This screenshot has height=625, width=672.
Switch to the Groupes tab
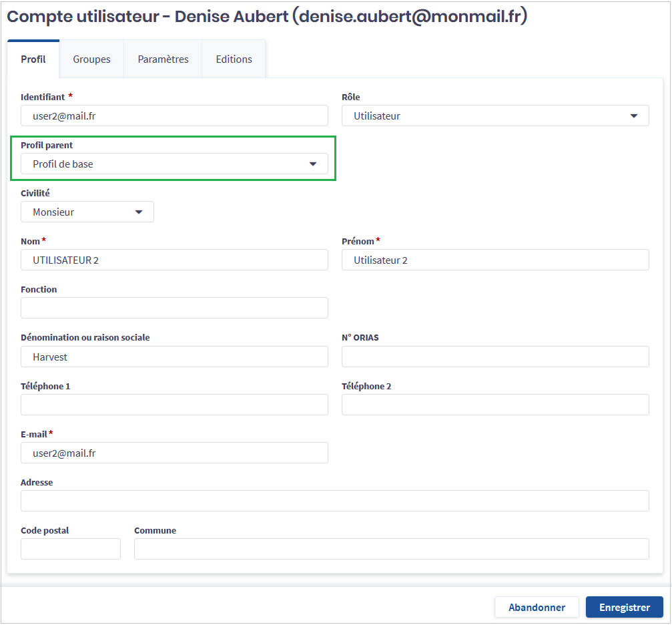tap(91, 59)
